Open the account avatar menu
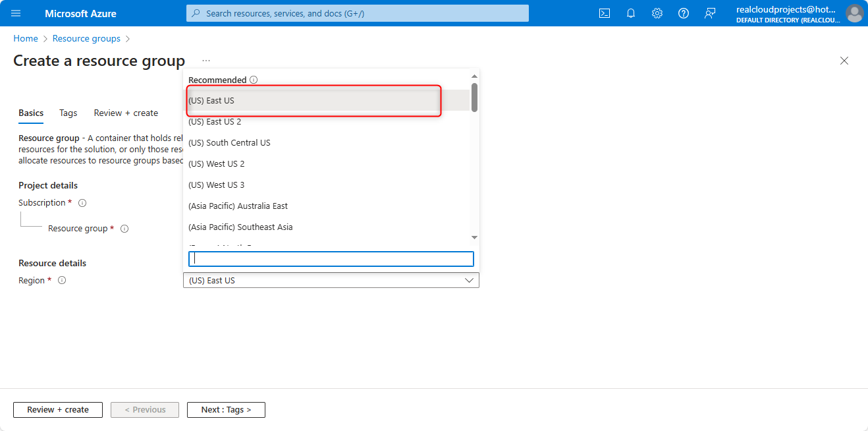The width and height of the screenshot is (868, 431). (x=854, y=13)
